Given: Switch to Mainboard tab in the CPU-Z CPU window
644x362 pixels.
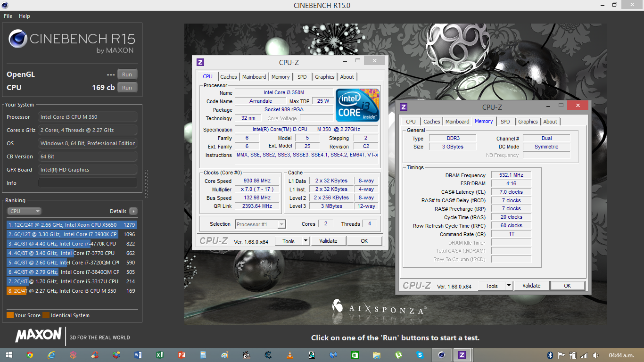Looking at the screenshot, I should 254,77.
